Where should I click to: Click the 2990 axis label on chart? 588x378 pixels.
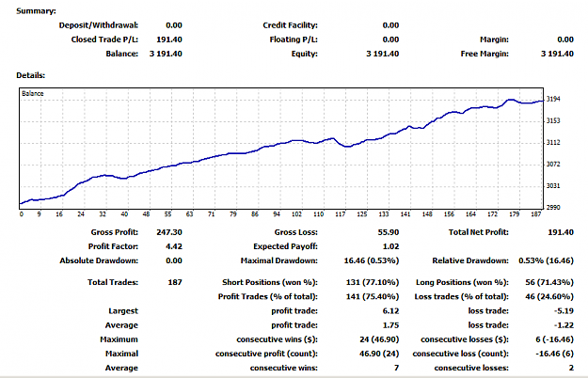click(x=553, y=207)
